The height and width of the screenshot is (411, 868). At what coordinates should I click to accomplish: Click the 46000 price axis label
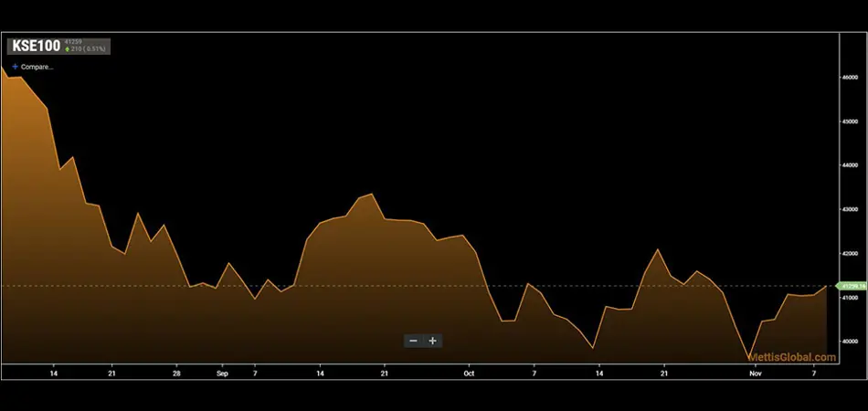pos(850,78)
